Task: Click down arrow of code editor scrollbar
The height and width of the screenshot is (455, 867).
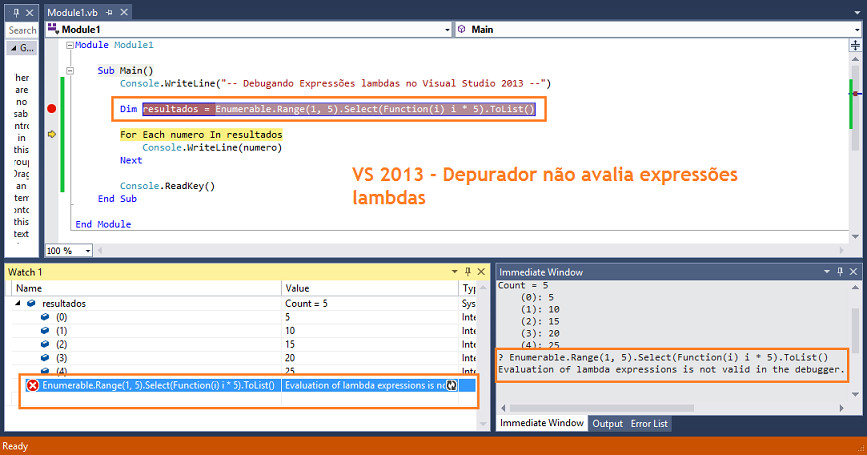Action: pos(855,237)
